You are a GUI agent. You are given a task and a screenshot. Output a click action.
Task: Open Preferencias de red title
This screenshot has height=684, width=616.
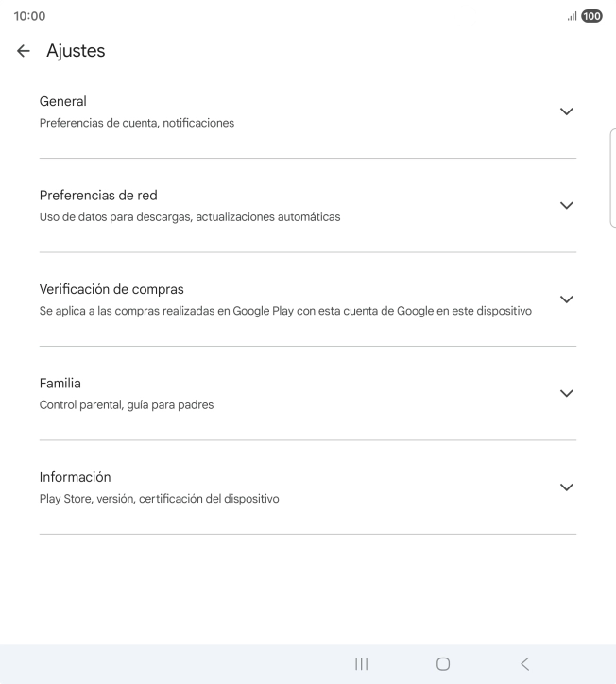pyautogui.click(x=98, y=195)
